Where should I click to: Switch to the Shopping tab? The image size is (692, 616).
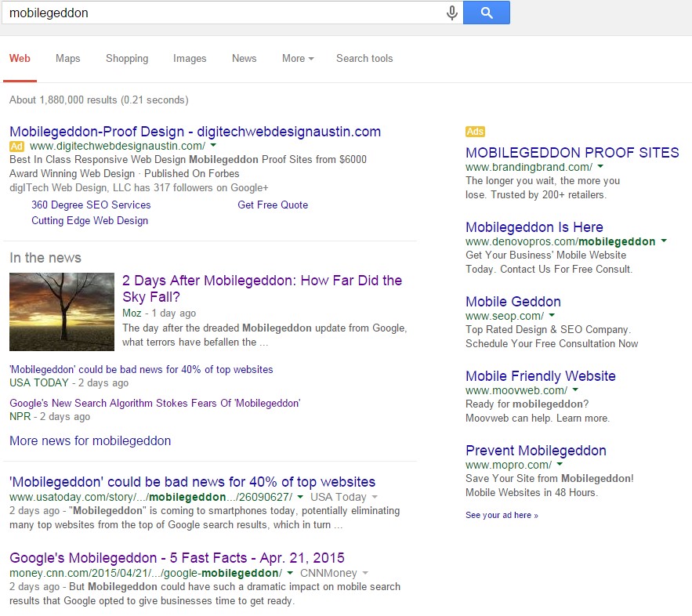[x=127, y=58]
